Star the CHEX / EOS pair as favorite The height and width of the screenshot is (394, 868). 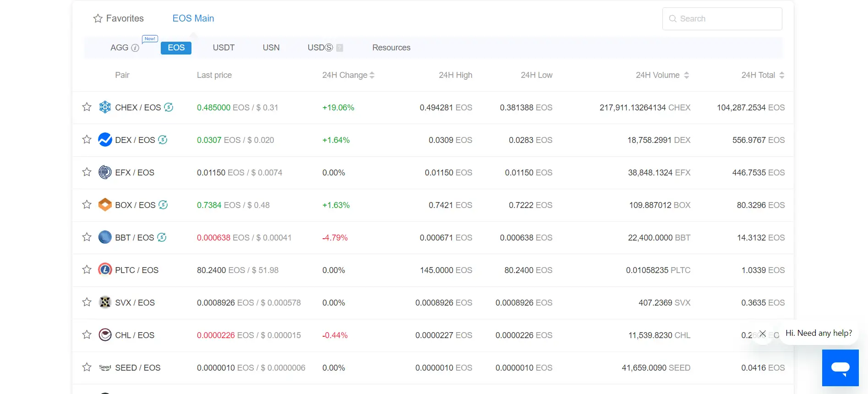tap(87, 107)
